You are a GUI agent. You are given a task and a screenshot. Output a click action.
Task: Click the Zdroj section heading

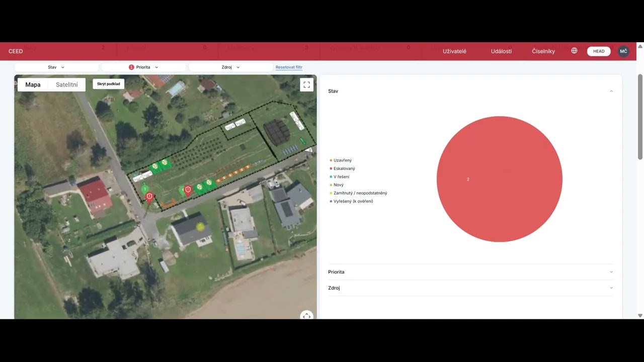[334, 288]
